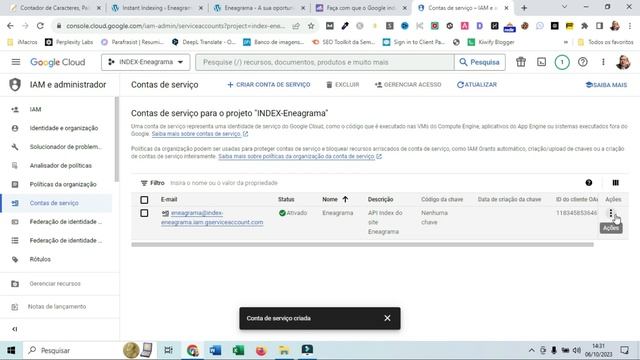The width and height of the screenshot is (640, 360).
Task: Focus the resource search field
Action: click(x=324, y=62)
